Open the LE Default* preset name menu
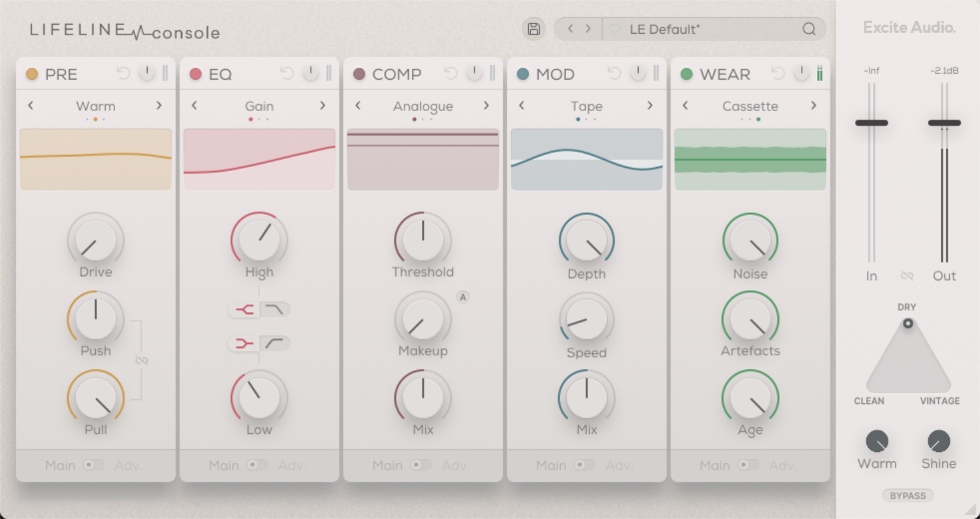The image size is (980, 519). pos(665,29)
